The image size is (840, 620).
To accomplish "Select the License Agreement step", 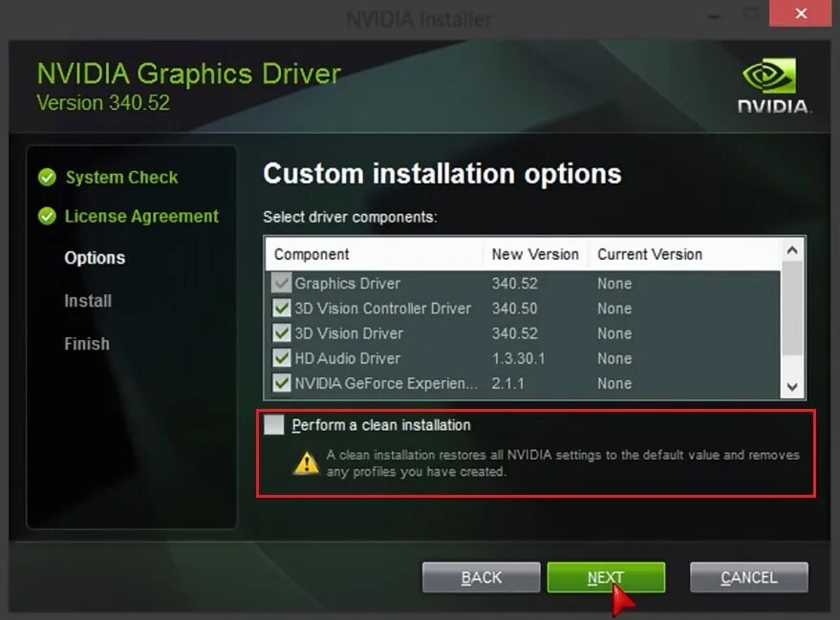I will (141, 216).
